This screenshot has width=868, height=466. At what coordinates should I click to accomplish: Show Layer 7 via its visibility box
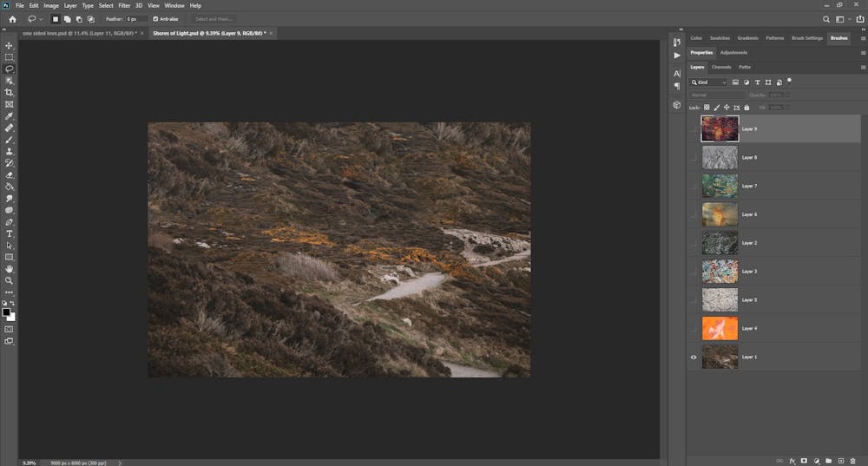[x=693, y=186]
